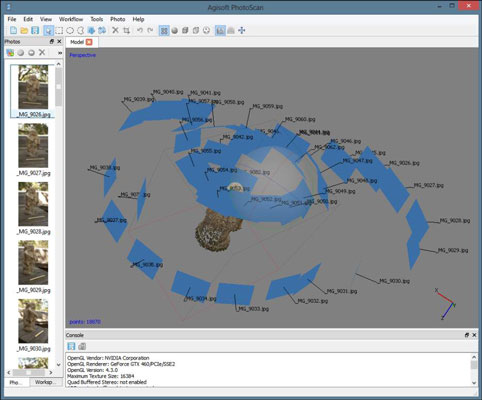Open the Workflow menu
Image resolution: width=482 pixels, height=400 pixels.
(71, 19)
